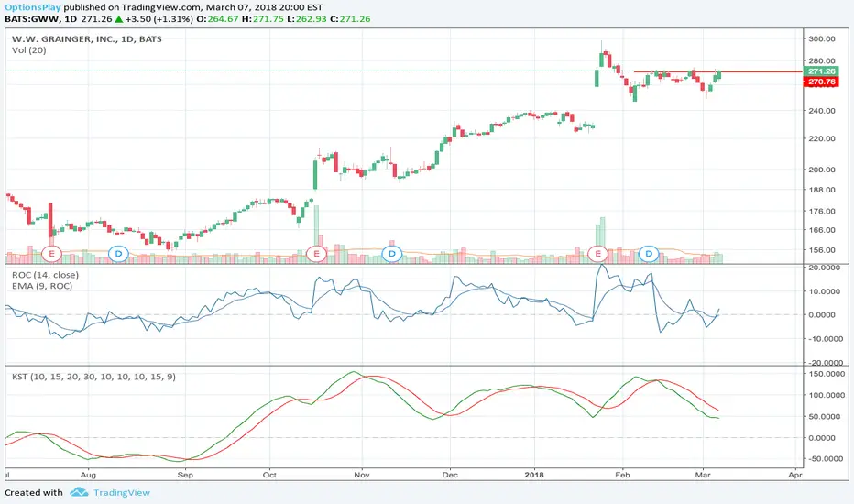Screen dimensions: 854x504
Task: Select the W.W. GRAINGER, INC. chart title
Action: point(87,39)
